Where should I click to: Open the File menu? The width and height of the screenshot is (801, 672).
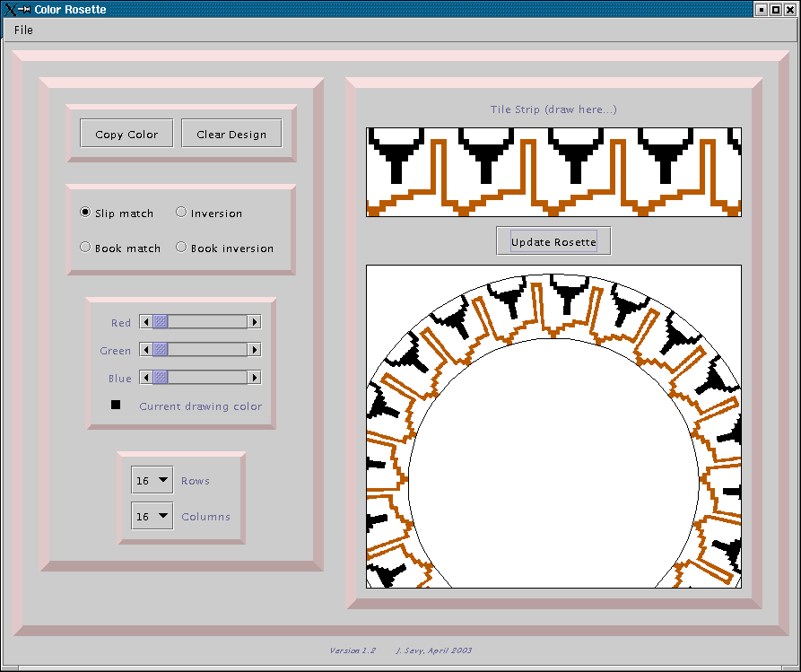(x=23, y=31)
